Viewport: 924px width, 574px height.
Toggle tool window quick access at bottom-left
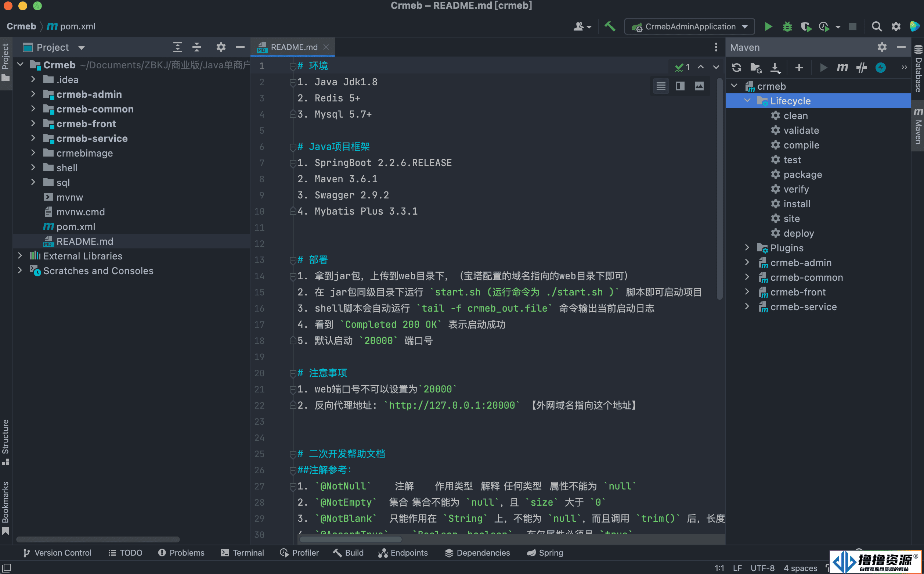(x=7, y=567)
